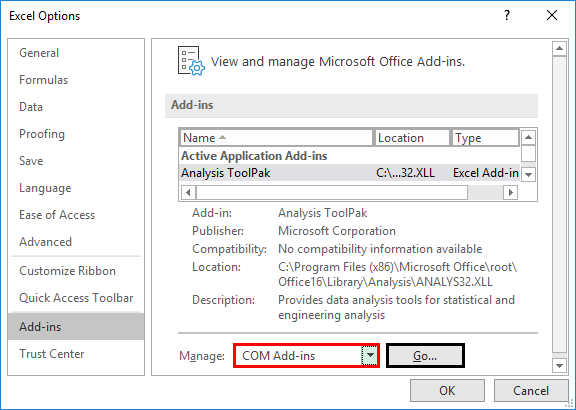Image resolution: width=576 pixels, height=410 pixels.
Task: Click the Add-ins gear list icon
Action: tap(191, 61)
